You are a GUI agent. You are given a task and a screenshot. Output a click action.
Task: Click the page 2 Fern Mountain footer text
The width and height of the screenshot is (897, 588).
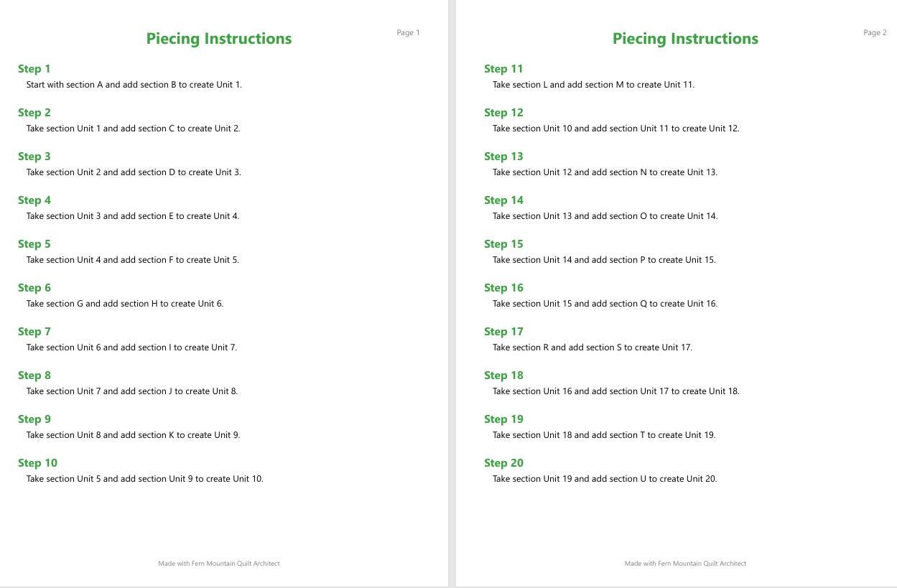coord(685,564)
